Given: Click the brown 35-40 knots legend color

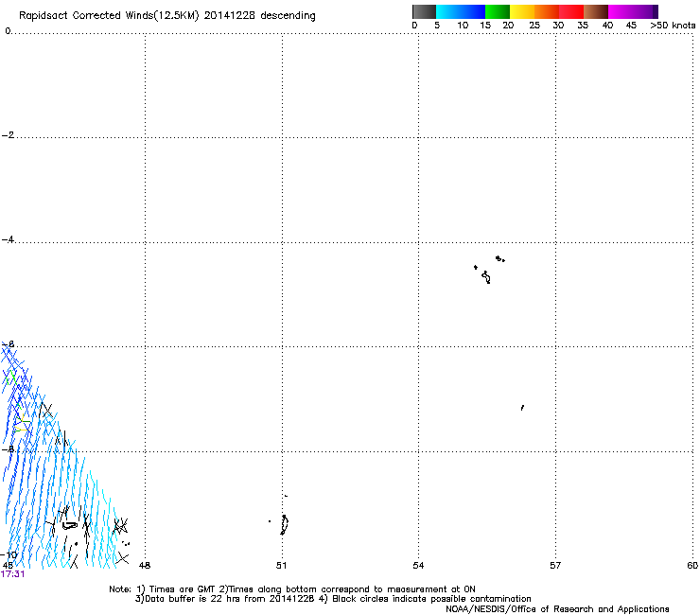Looking at the screenshot, I should [x=596, y=11].
